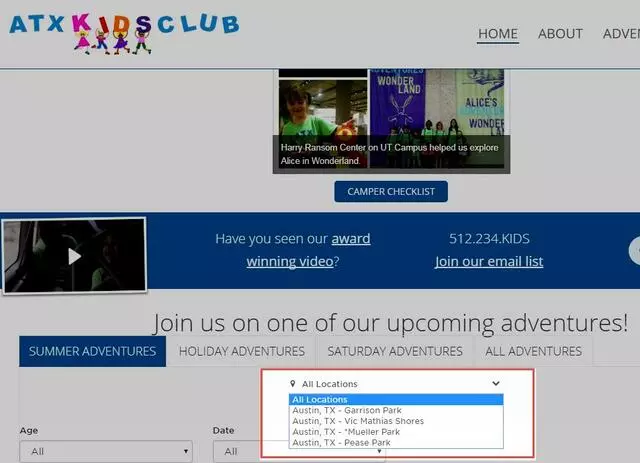
Task: Play the award winning video thumbnail
Action: click(74, 256)
